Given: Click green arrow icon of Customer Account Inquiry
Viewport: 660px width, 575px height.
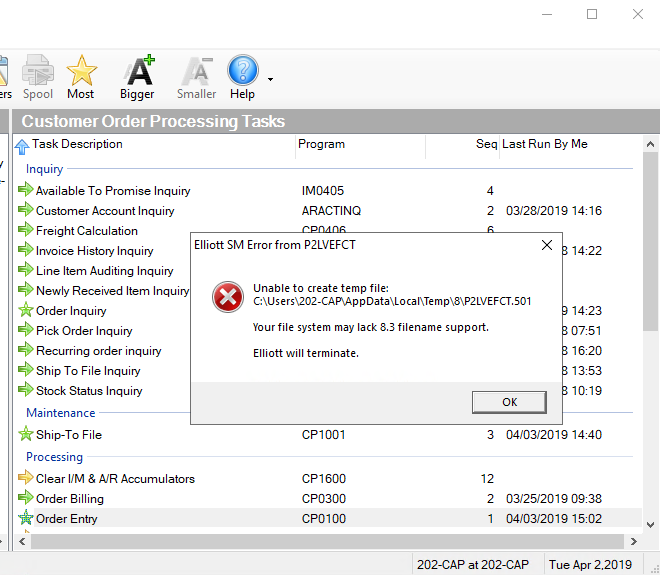Looking at the screenshot, I should point(26,209).
